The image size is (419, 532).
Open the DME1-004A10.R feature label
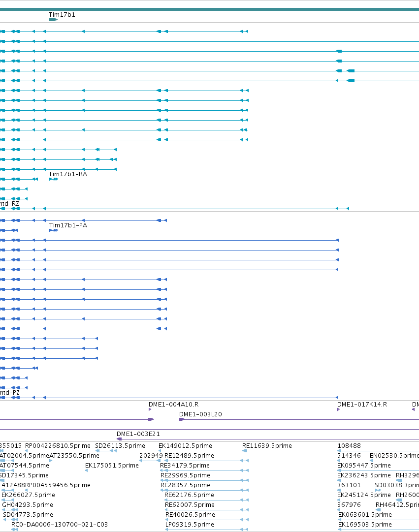[173, 405]
